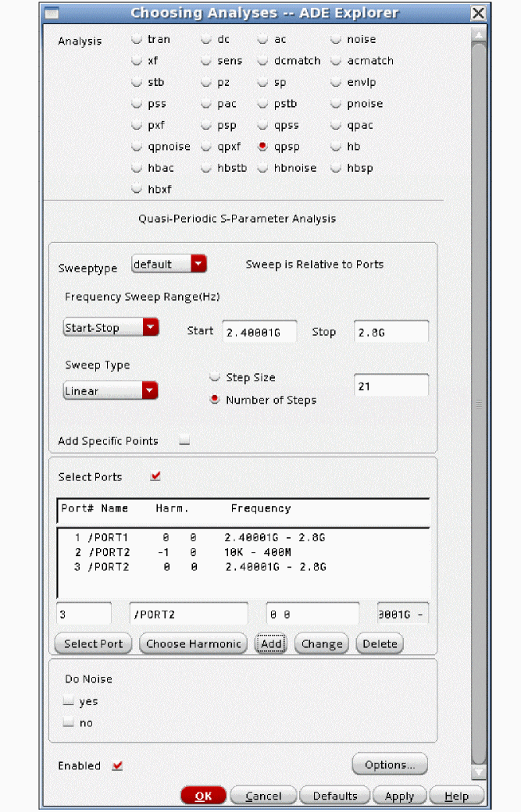Delete the selected port entry
Image resolution: width=521 pixels, height=812 pixels.
(380, 644)
